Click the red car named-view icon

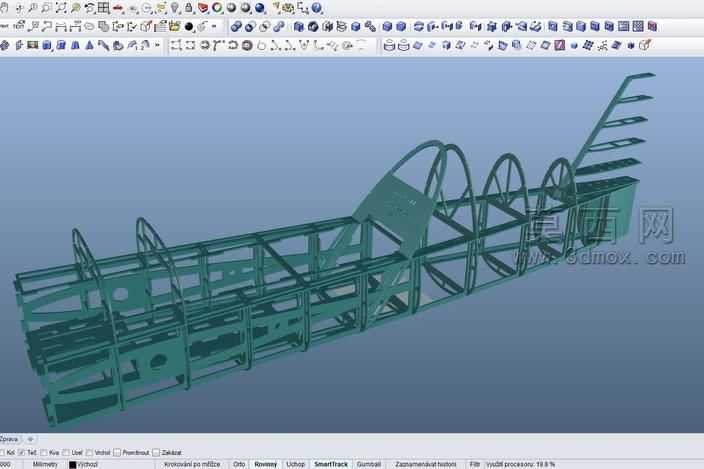[x=118, y=8]
